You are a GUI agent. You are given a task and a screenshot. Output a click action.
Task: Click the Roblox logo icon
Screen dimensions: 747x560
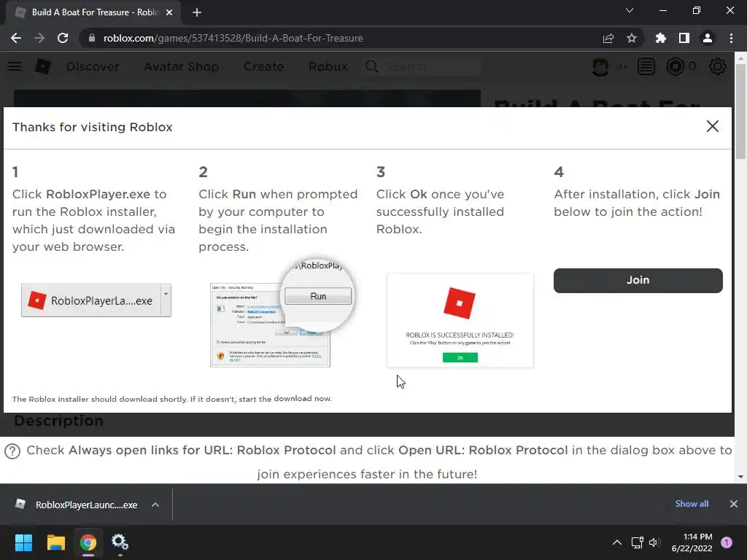tap(43, 66)
